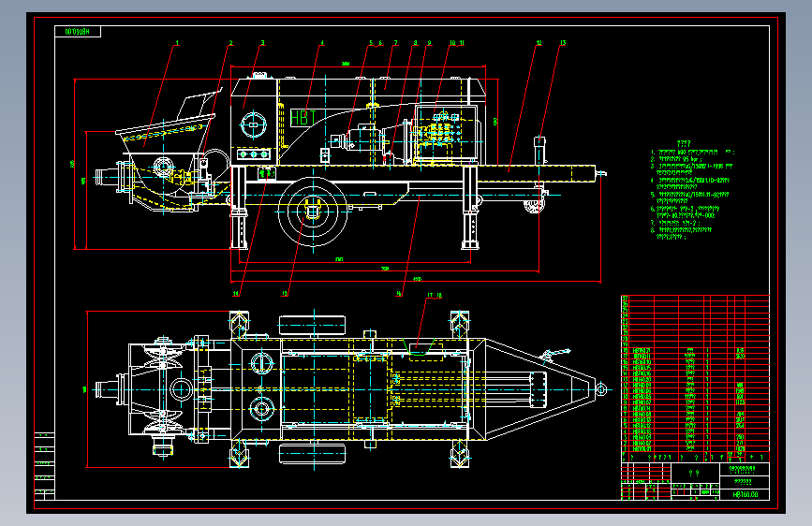Image resolution: width=812 pixels, height=526 pixels.
Task: Select callout number 18 above the top view
Action: pyautogui.click(x=439, y=296)
